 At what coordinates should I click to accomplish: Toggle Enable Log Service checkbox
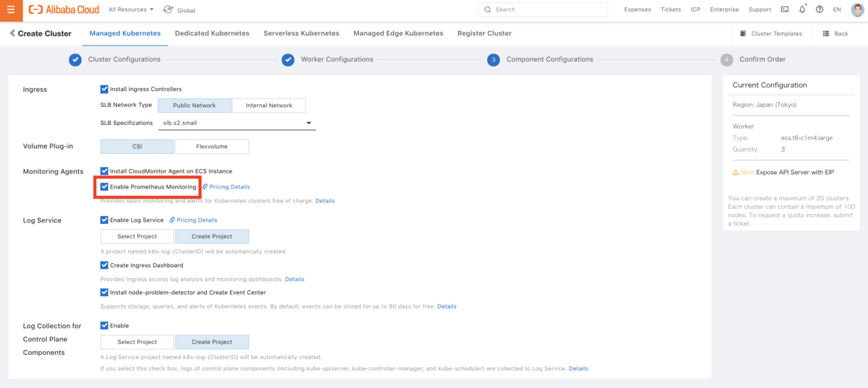(104, 220)
